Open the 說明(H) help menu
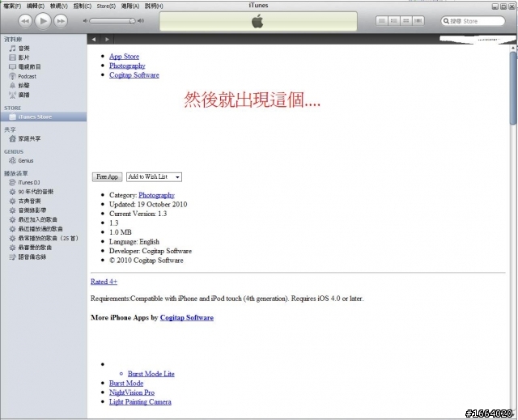The height and width of the screenshot is (420, 518). [154, 6]
